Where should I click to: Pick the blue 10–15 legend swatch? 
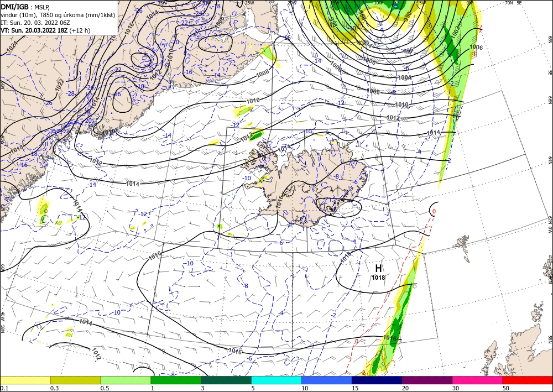[x=327, y=380]
